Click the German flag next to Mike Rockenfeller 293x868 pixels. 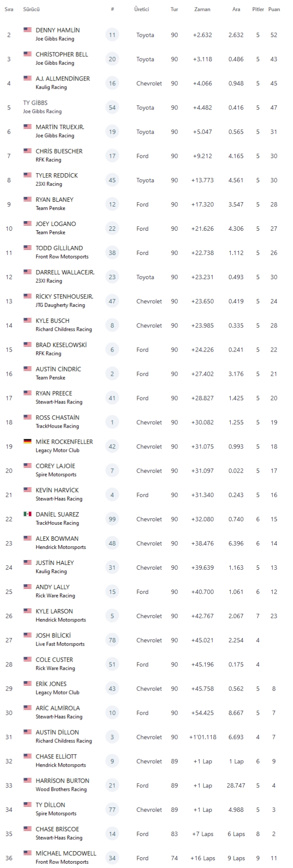(28, 442)
